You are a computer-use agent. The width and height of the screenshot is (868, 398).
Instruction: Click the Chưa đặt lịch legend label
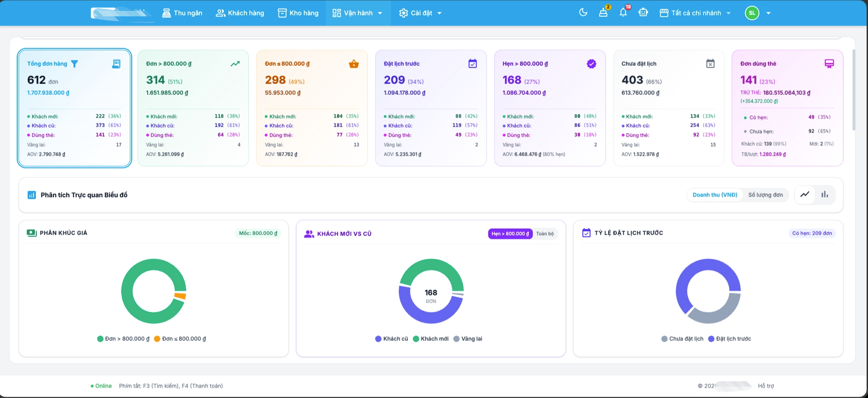coord(686,339)
